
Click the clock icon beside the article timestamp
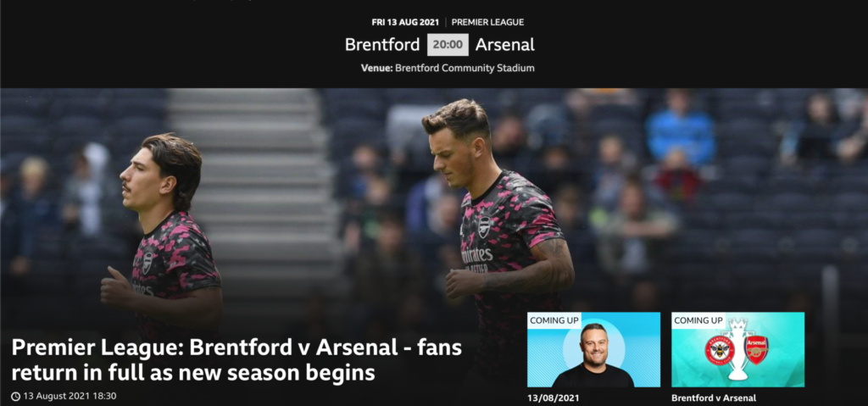point(15,396)
